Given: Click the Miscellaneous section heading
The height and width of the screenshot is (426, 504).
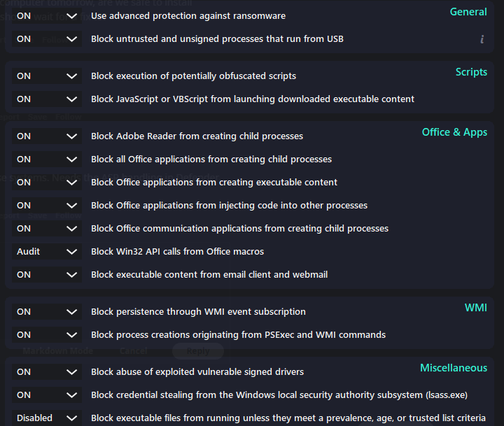Looking at the screenshot, I should click(454, 368).
